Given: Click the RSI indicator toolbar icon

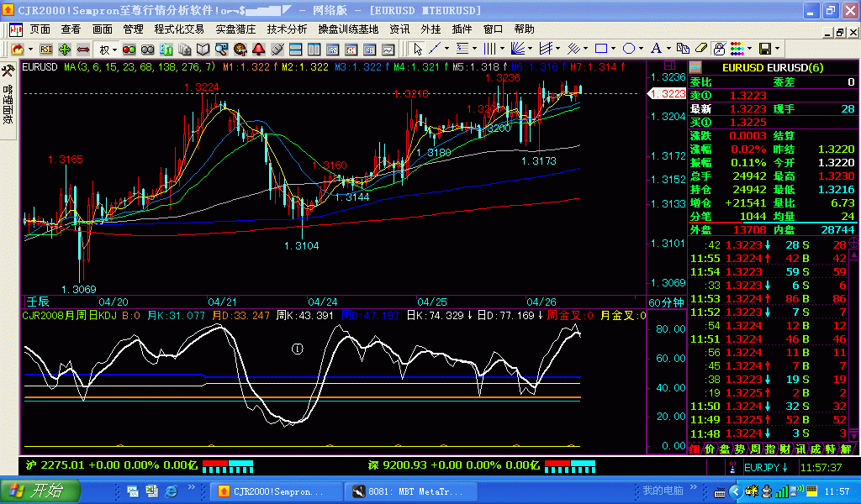Looking at the screenshot, I should click(45, 49).
